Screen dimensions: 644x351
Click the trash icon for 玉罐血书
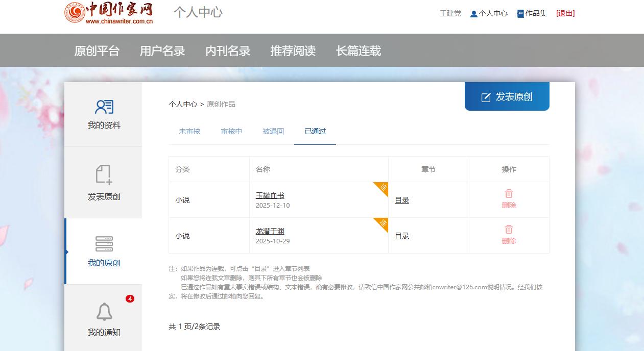click(x=509, y=194)
